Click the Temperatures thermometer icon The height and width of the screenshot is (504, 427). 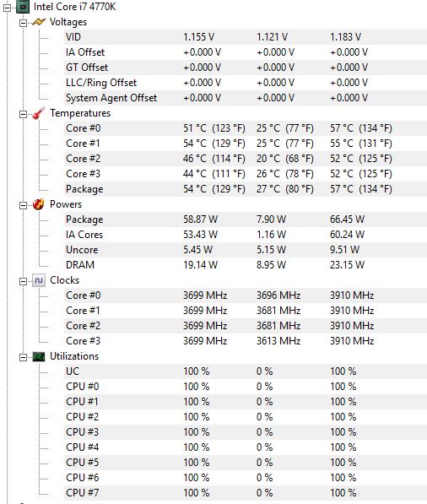click(x=39, y=113)
